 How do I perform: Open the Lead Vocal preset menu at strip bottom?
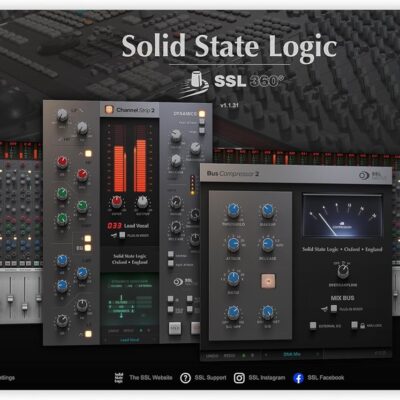click(x=129, y=340)
